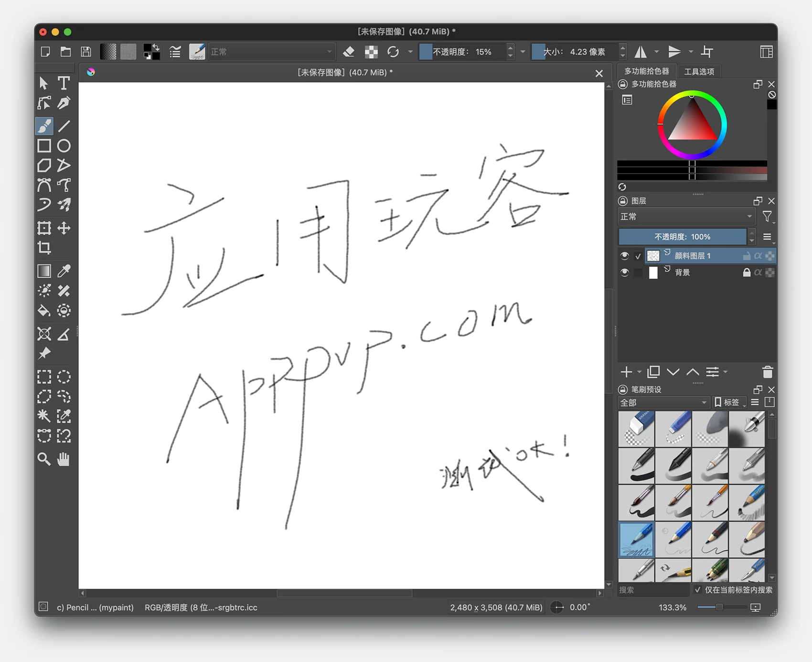Image resolution: width=812 pixels, height=662 pixels.
Task: Select the 未保存图像 document tab
Action: [345, 72]
